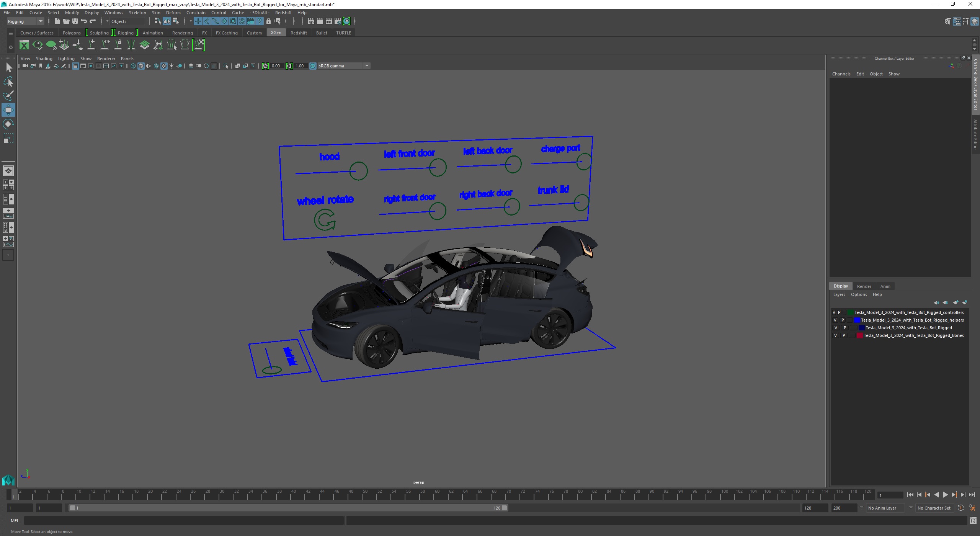This screenshot has height=536, width=980.
Task: Click the snap to point icon
Action: tap(216, 21)
